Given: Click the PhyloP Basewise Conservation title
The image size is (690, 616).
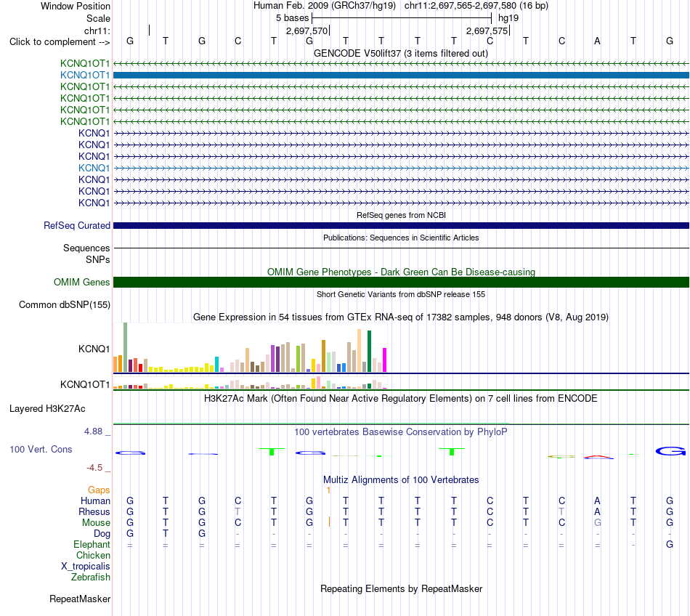Looking at the screenshot, I should point(400,432).
